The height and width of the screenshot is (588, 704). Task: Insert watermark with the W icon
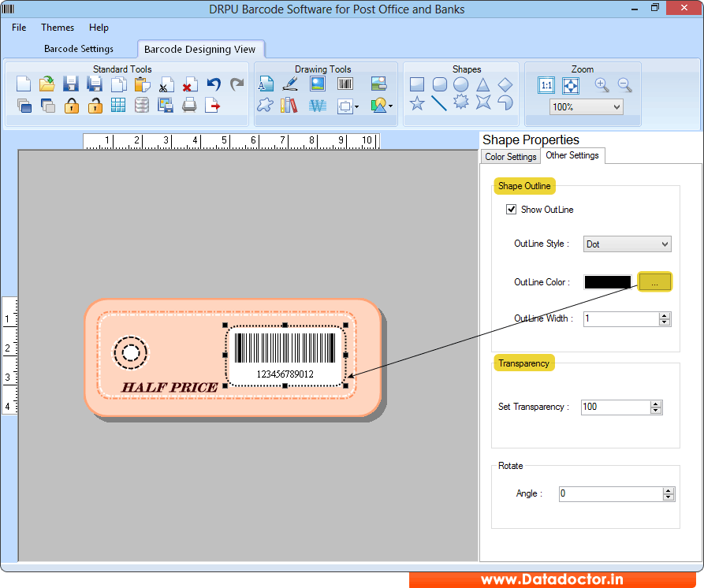coord(318,106)
